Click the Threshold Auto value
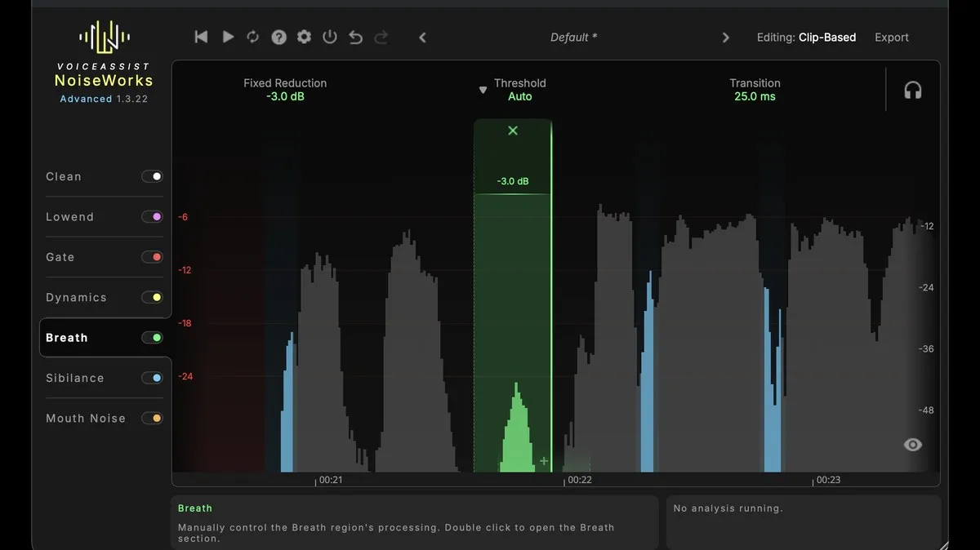 tap(520, 96)
